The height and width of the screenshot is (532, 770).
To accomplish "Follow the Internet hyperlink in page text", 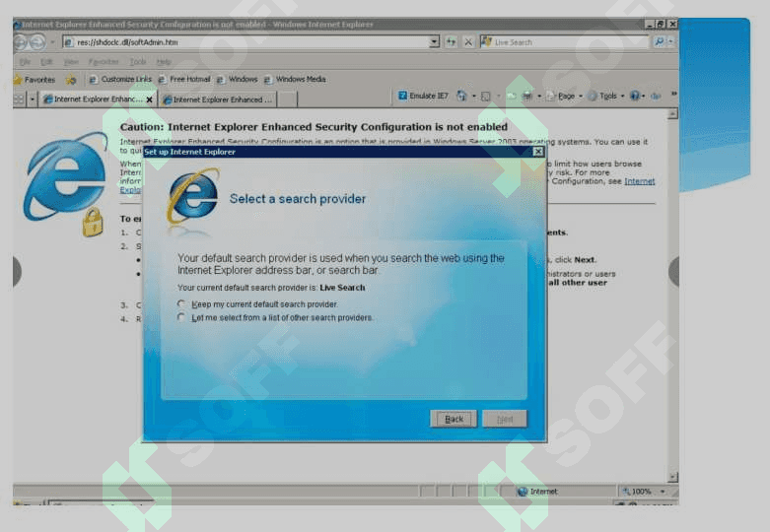I will pyautogui.click(x=640, y=181).
